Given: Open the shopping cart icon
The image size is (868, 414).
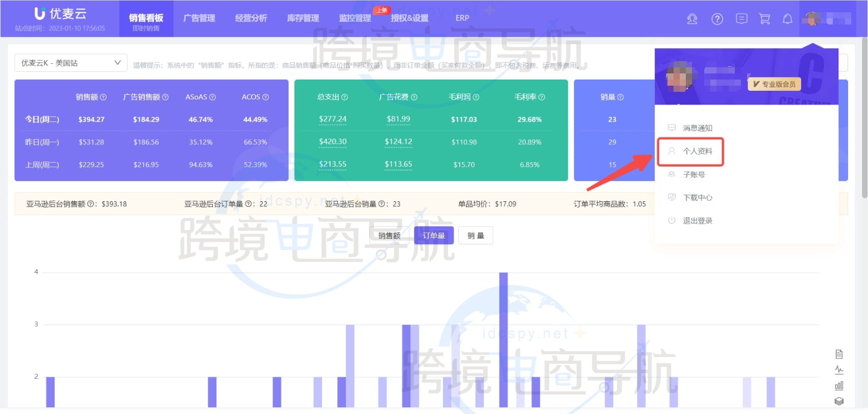Looking at the screenshot, I should [764, 19].
